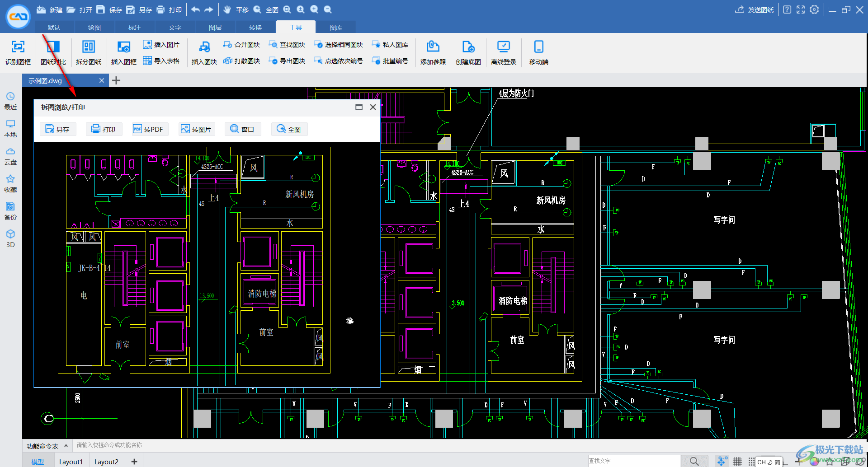Toggle the dotted grid snap icon

pyautogui.click(x=751, y=461)
